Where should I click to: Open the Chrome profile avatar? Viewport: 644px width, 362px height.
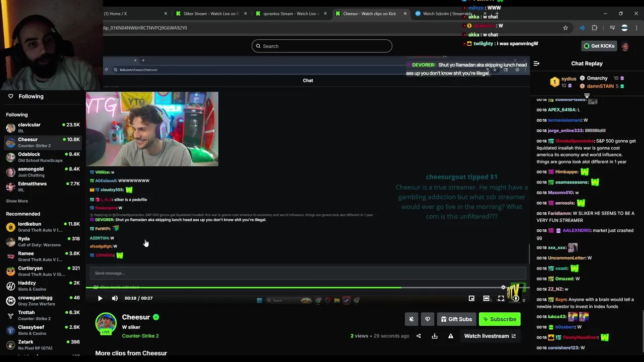(x=624, y=28)
